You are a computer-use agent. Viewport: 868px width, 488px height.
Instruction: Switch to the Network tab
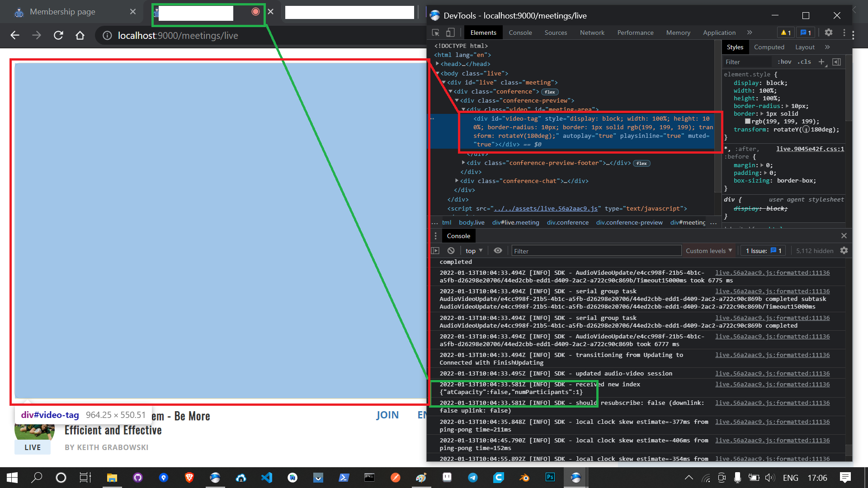pyautogui.click(x=592, y=32)
